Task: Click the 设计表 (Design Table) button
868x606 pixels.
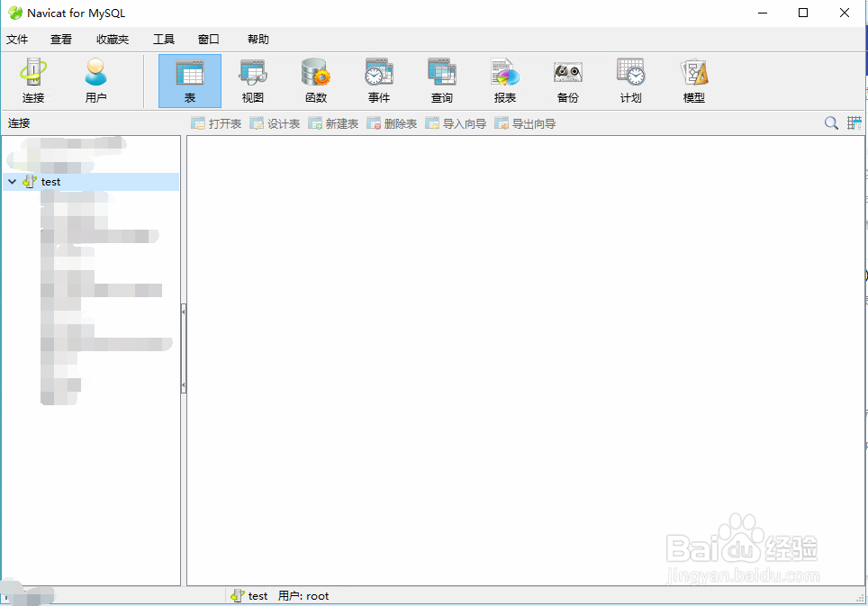Action: [x=275, y=123]
